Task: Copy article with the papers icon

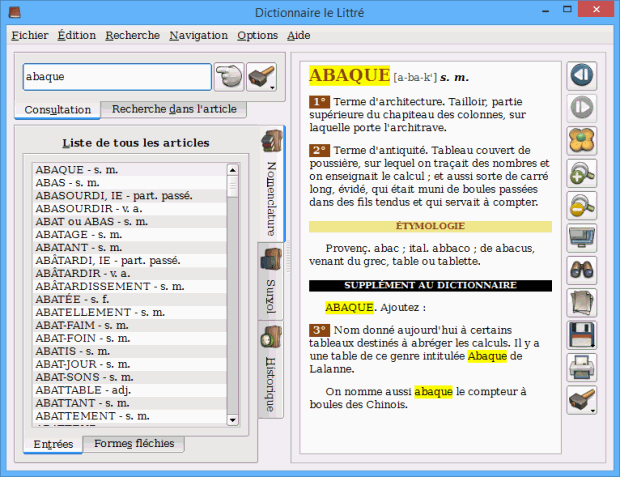Action: click(582, 303)
